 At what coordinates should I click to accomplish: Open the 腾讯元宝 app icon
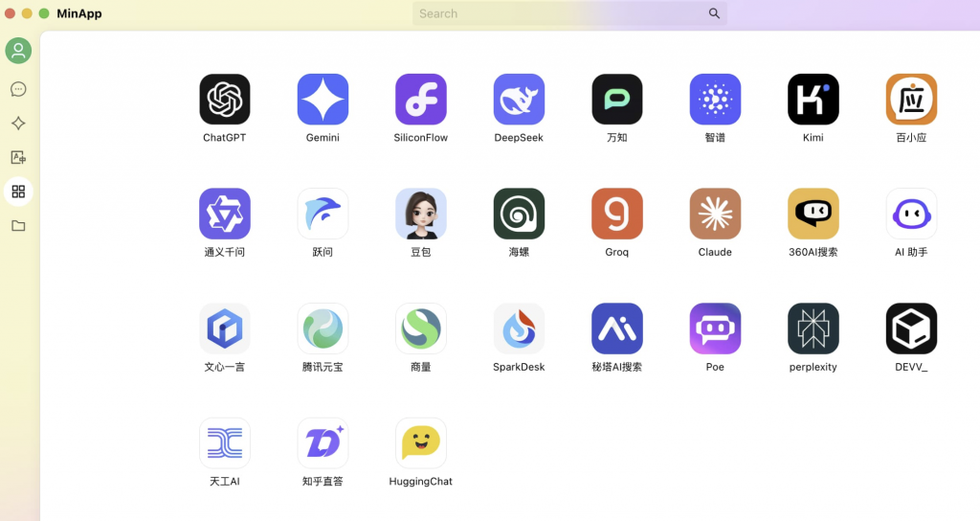pos(323,329)
